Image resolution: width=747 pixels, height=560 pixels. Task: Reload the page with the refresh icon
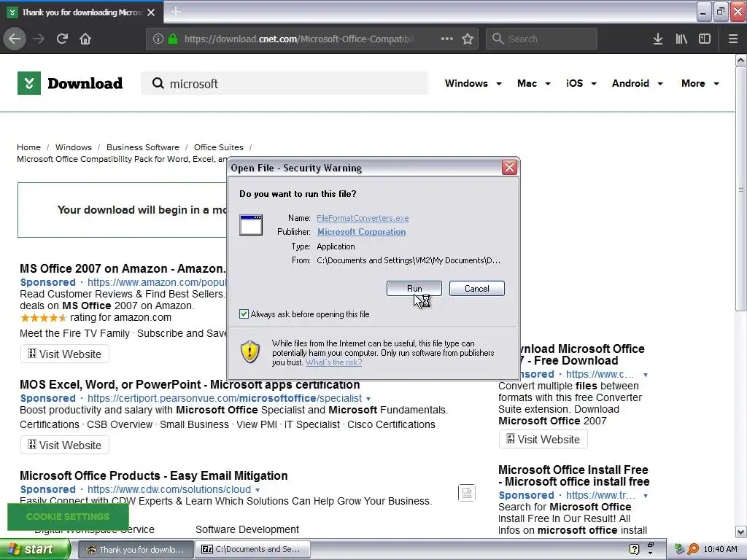point(62,39)
